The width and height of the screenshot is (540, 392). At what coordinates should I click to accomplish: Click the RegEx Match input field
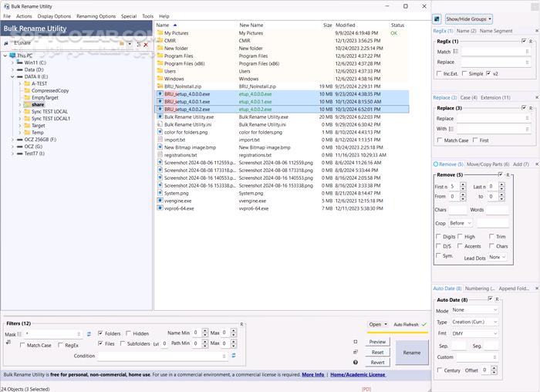tap(496, 52)
